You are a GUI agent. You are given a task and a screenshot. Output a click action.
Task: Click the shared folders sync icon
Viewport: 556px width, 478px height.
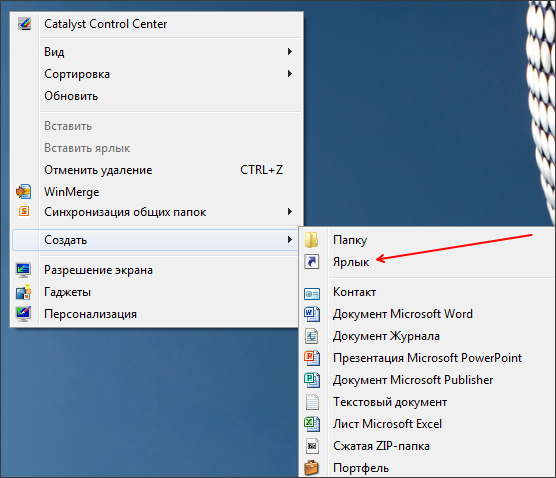[x=24, y=212]
